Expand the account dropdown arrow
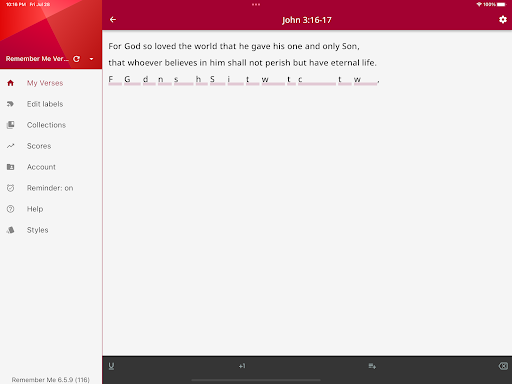This screenshot has width=512, height=384. coord(91,59)
